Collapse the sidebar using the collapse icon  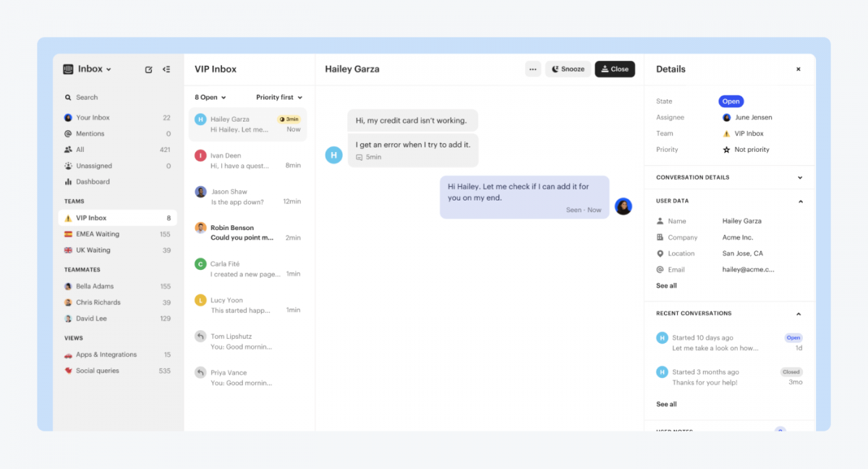coord(166,69)
